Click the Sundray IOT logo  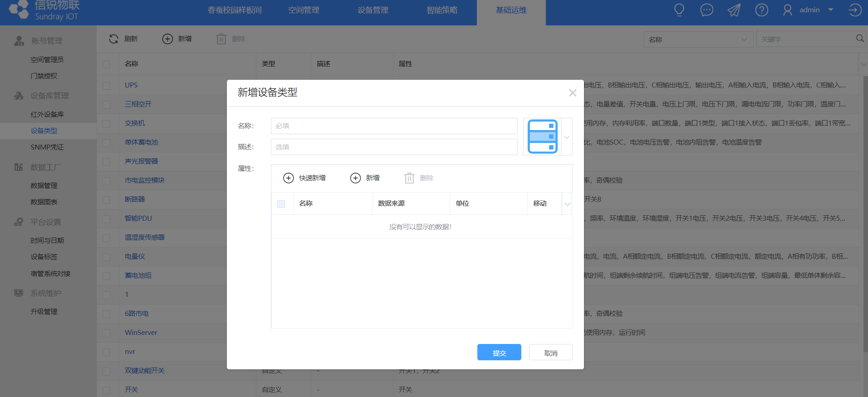[44, 10]
